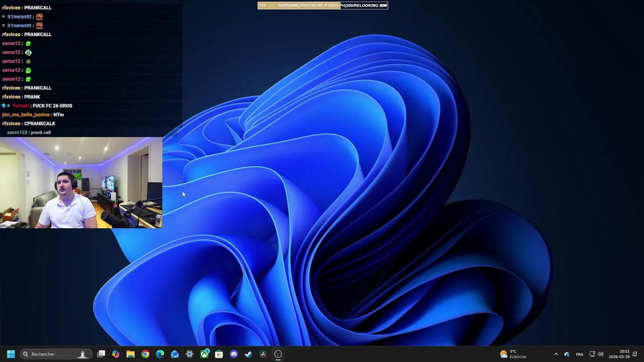
Task: Switch to OBS Studio in the taskbar
Action: (x=278, y=354)
